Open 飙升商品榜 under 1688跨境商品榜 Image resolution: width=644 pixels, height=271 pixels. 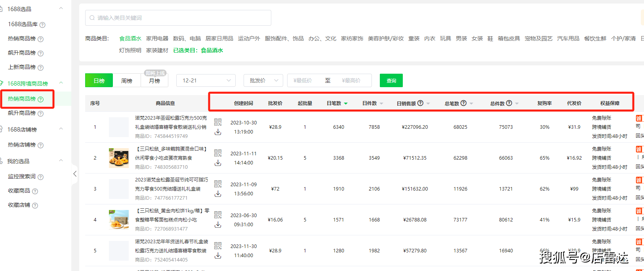click(x=22, y=113)
